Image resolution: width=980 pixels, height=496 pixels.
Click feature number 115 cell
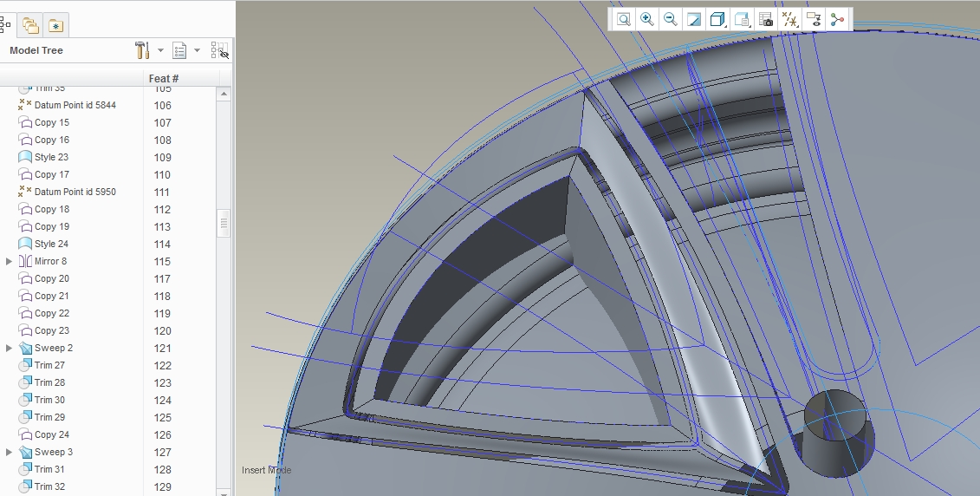[x=163, y=262]
